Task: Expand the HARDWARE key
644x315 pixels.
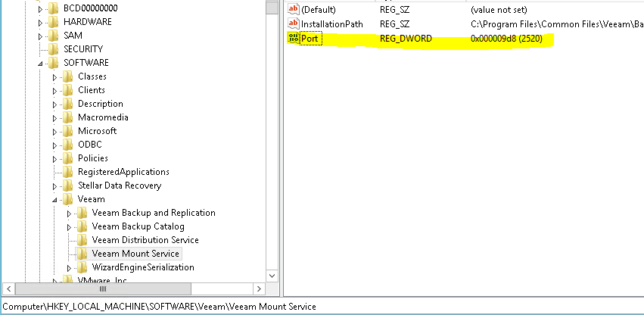Action: pyautogui.click(x=40, y=23)
